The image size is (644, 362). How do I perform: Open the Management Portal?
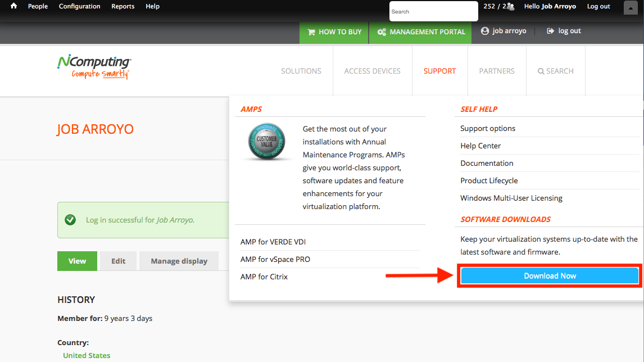pyautogui.click(x=420, y=32)
